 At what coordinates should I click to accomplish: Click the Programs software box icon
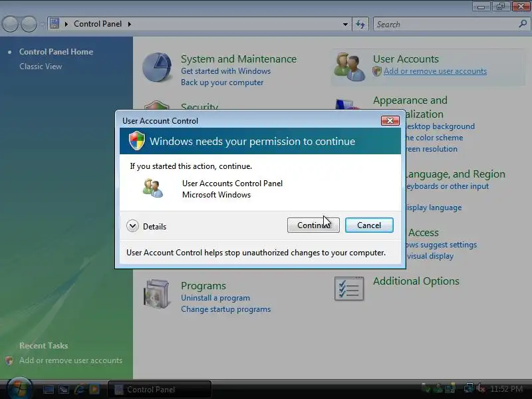pyautogui.click(x=156, y=294)
